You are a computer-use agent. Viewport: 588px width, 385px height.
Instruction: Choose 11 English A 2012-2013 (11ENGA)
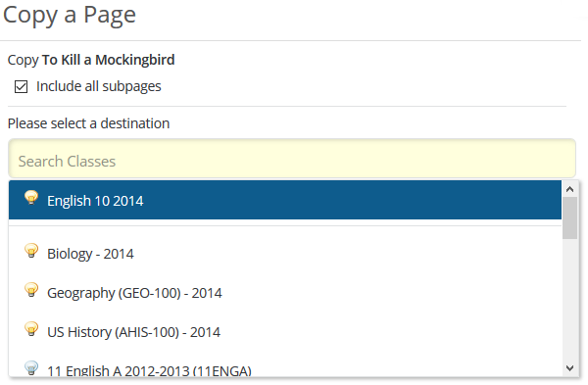(x=285, y=368)
